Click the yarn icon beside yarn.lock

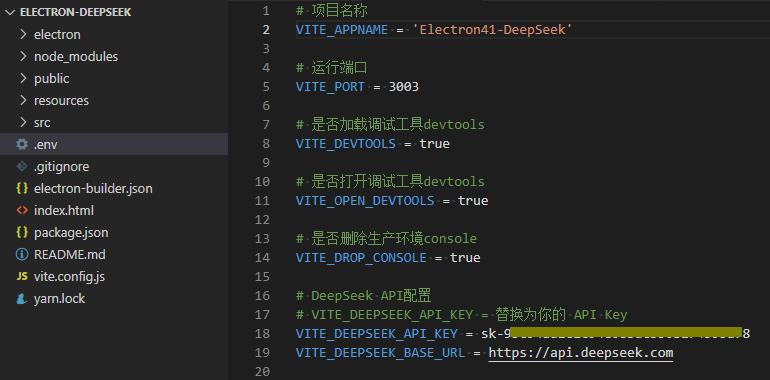pos(22,299)
